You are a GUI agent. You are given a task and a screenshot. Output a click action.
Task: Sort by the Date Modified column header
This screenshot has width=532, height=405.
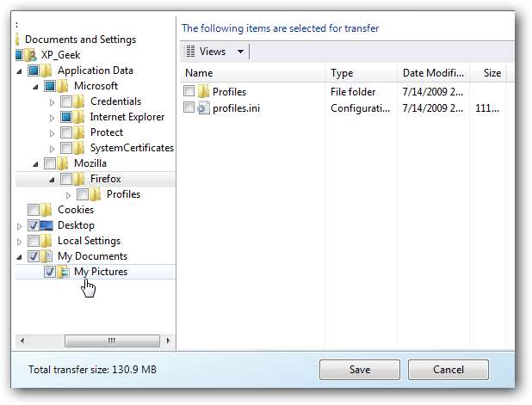(434, 73)
